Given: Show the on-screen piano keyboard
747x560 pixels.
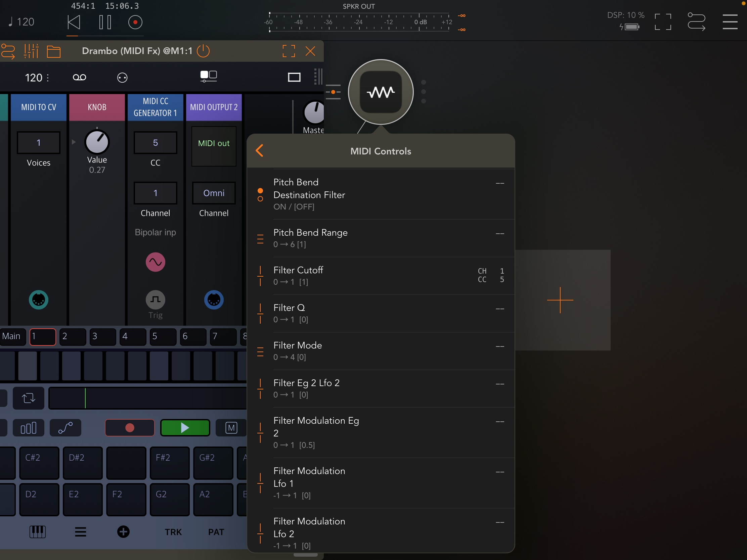Looking at the screenshot, I should [x=38, y=532].
